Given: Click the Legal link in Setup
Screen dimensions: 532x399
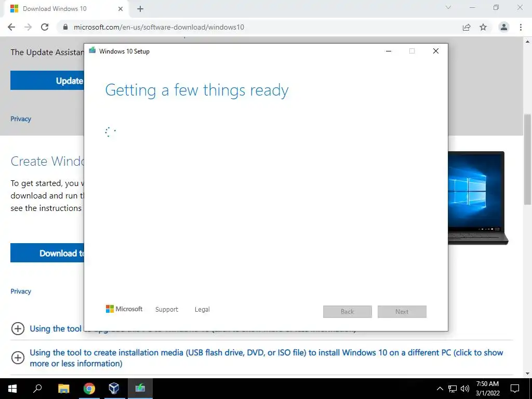Looking at the screenshot, I should coord(202,310).
